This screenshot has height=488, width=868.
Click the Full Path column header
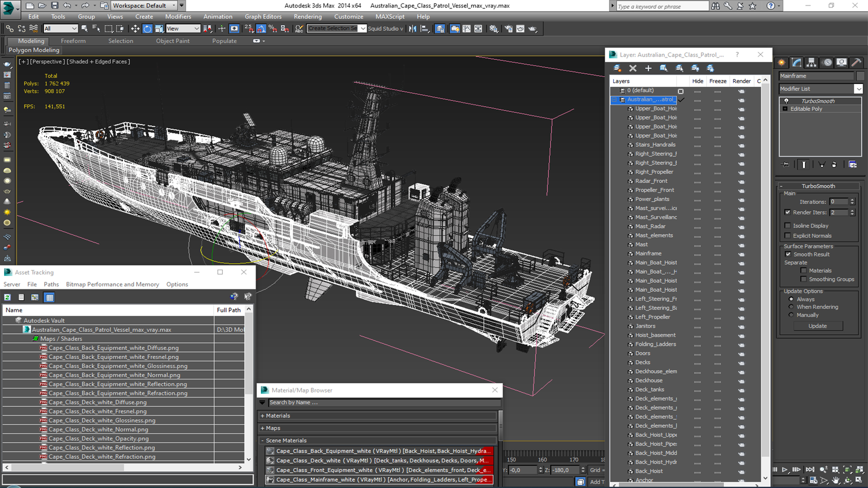[229, 310]
